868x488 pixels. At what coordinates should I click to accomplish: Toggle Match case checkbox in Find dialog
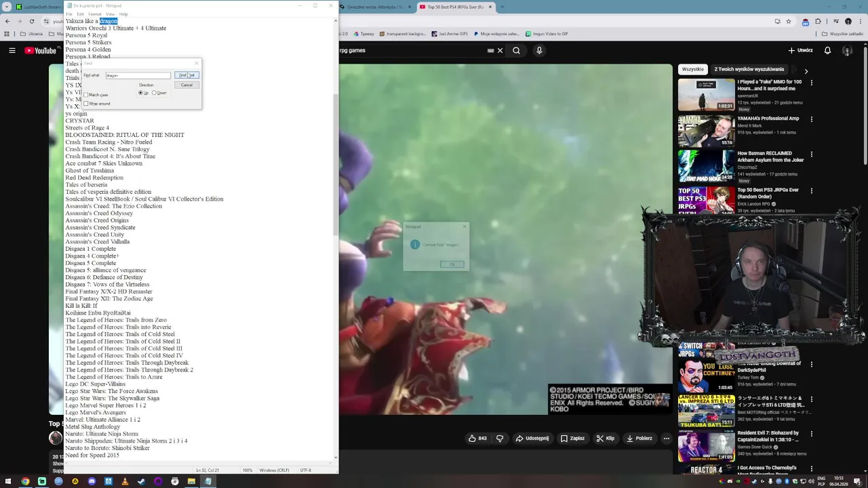86,95
